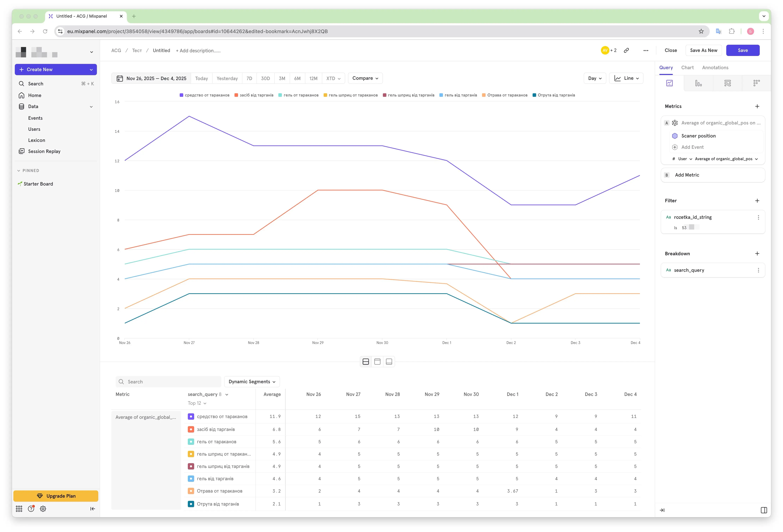Toggle visibility of засіб від тарганів segment

point(254,95)
